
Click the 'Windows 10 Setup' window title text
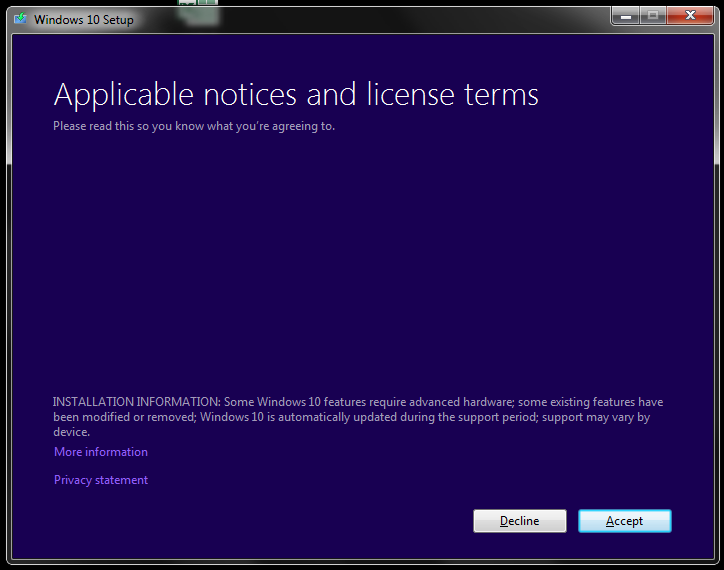pyautogui.click(x=84, y=20)
